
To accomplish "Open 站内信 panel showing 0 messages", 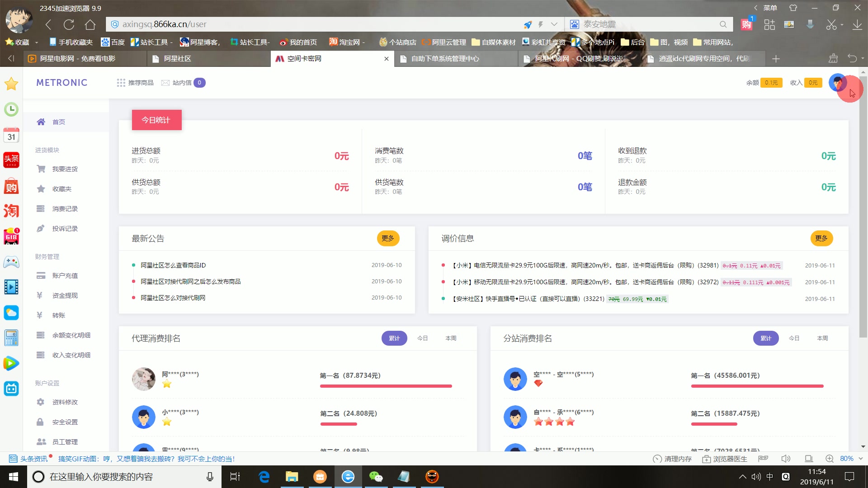I will (183, 83).
